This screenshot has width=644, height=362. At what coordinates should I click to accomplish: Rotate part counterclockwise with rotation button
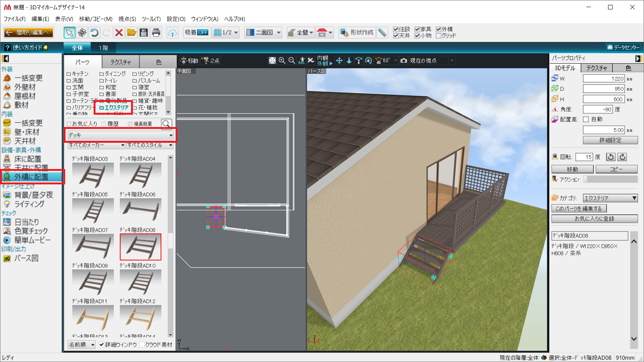coord(611,157)
